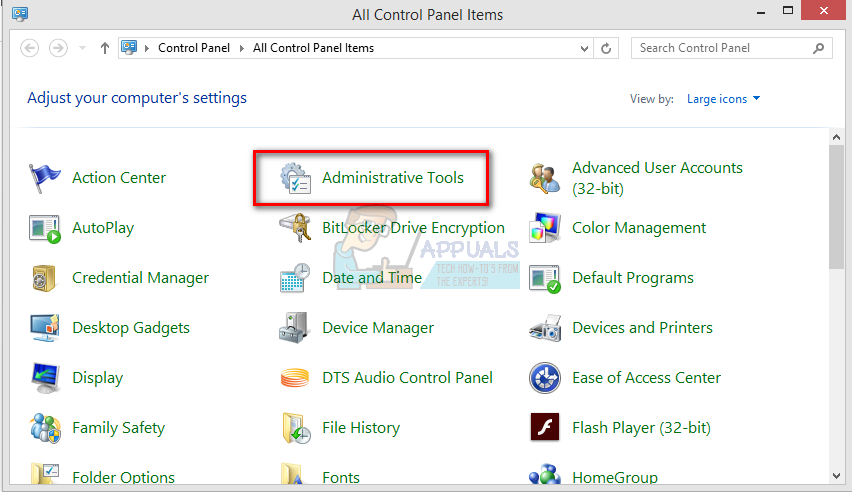Viewport: 852px width, 492px height.
Task: Click the search magnifier icon
Action: tap(818, 48)
